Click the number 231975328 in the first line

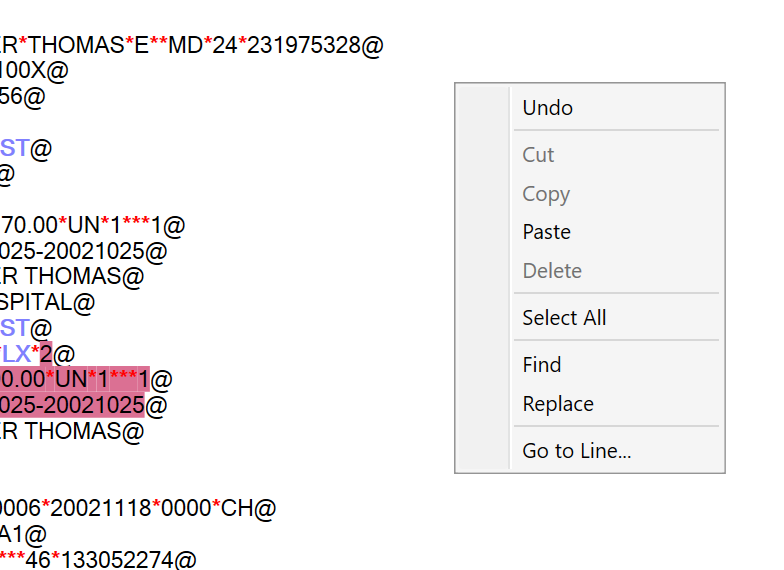(x=309, y=46)
